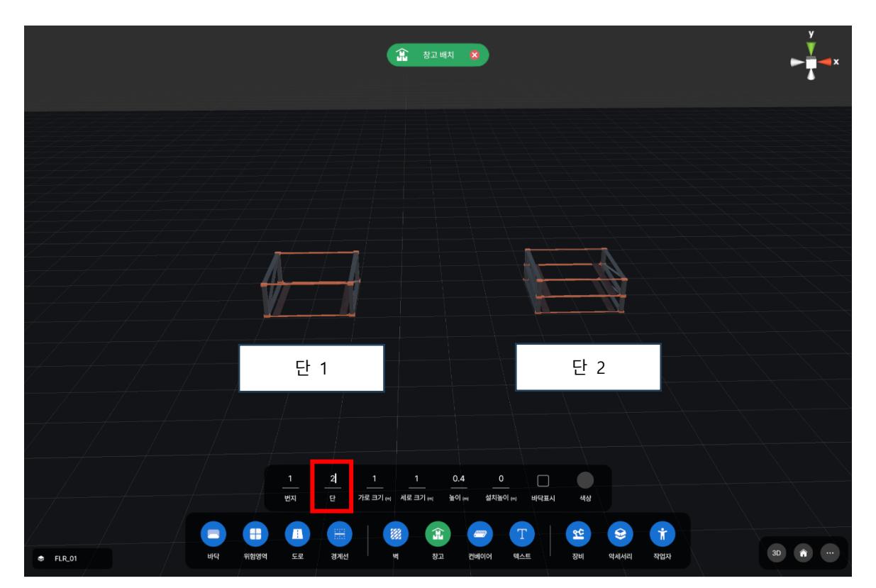Click the 번지 number input field
The height and width of the screenshot is (588, 876).
pyautogui.click(x=289, y=479)
